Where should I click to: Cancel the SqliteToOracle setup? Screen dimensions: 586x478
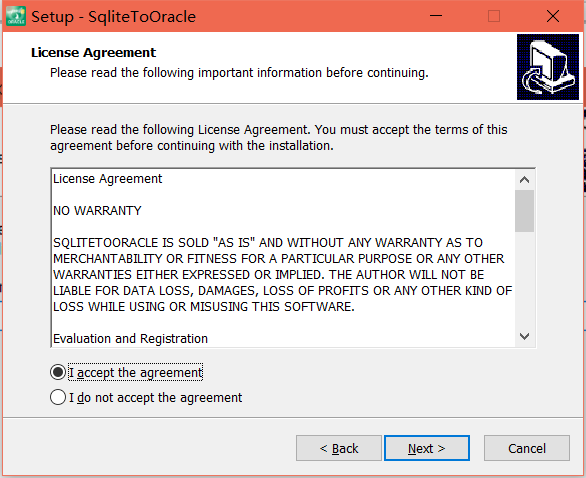(x=527, y=448)
